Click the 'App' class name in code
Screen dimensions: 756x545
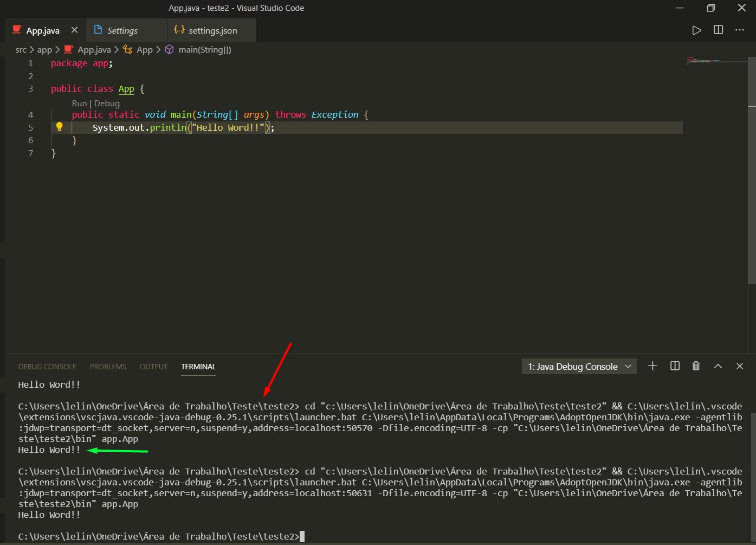click(x=126, y=89)
